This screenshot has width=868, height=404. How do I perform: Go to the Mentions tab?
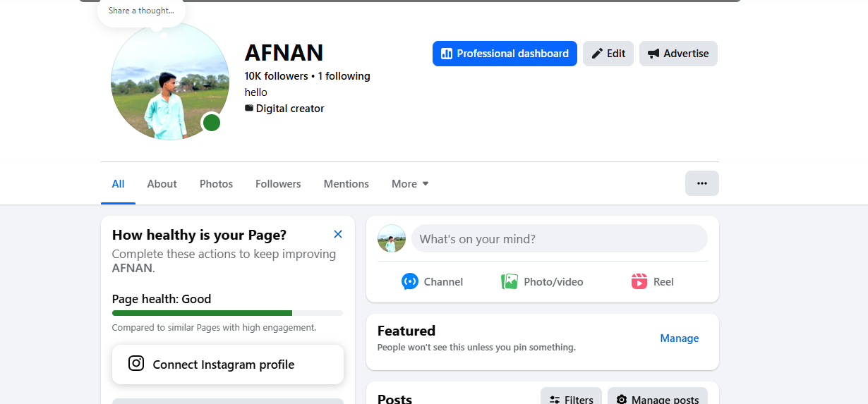pyautogui.click(x=346, y=184)
